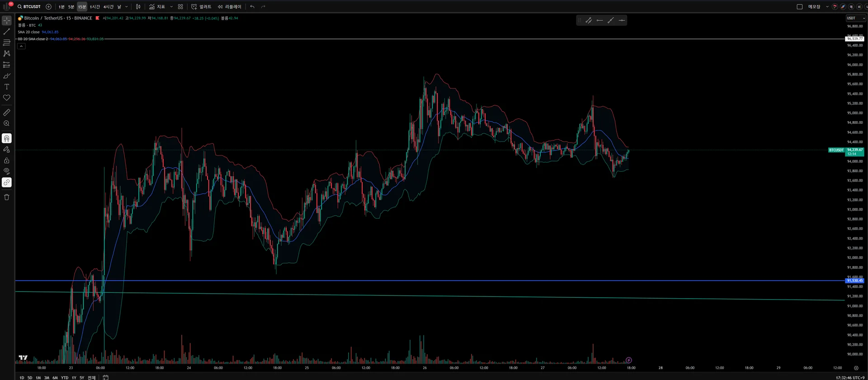
Task: Select the ruler measure tool
Action: click(x=7, y=112)
